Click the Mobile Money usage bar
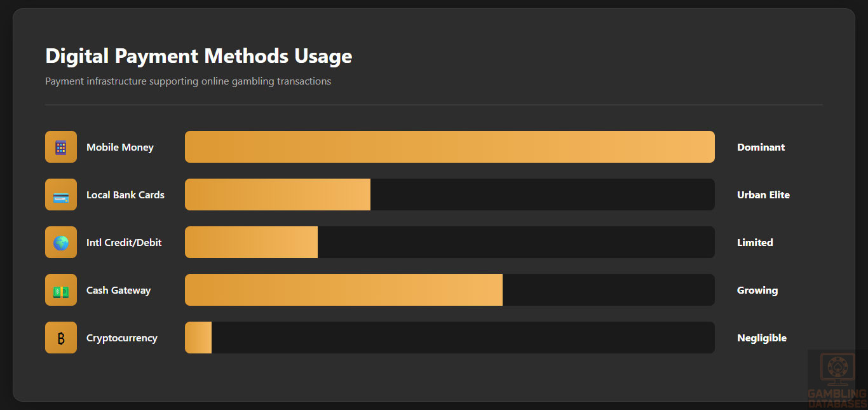868x410 pixels. 449,147
